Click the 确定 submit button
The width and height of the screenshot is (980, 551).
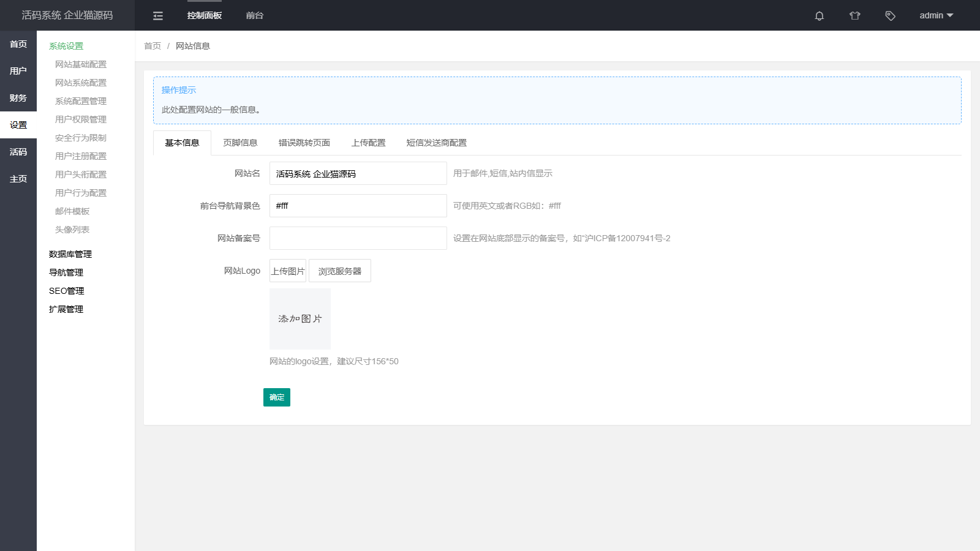click(277, 397)
